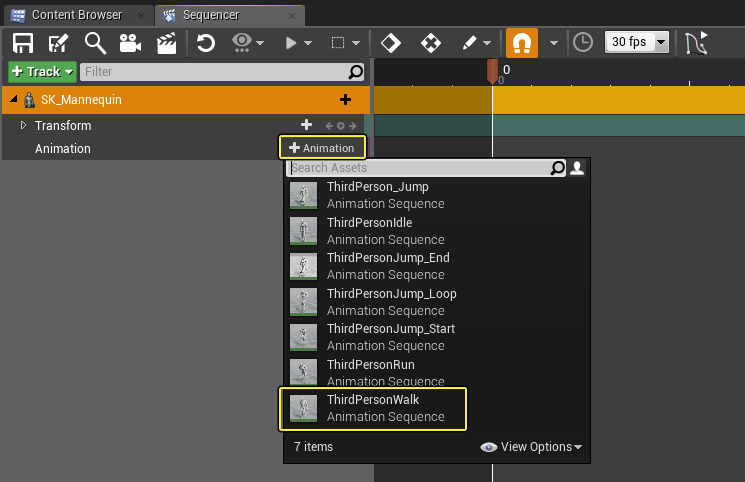Viewport: 745px width, 482px height.
Task: Click the auto-key four-diamond icon
Action: coord(431,43)
